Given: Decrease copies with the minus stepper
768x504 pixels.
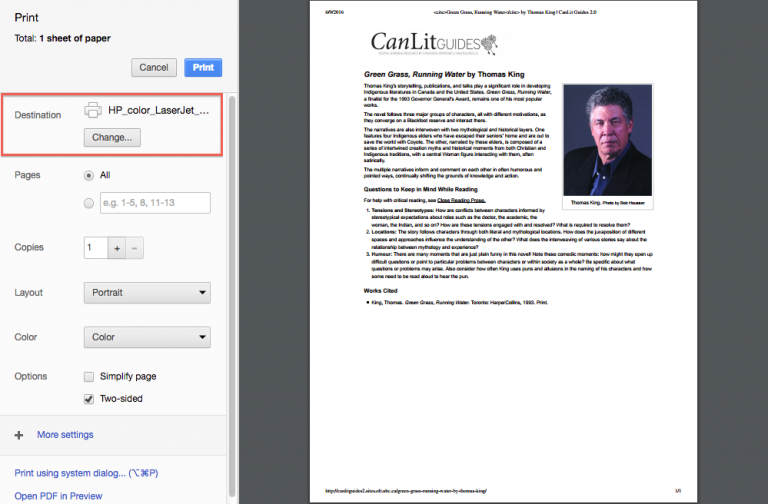Looking at the screenshot, I should (135, 248).
